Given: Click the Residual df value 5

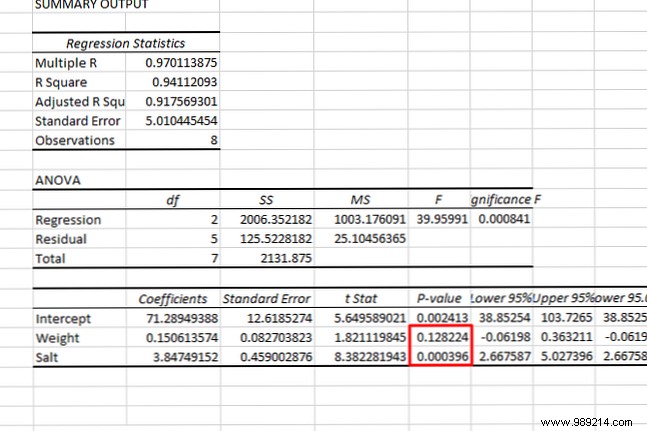Looking at the screenshot, I should 214,239.
